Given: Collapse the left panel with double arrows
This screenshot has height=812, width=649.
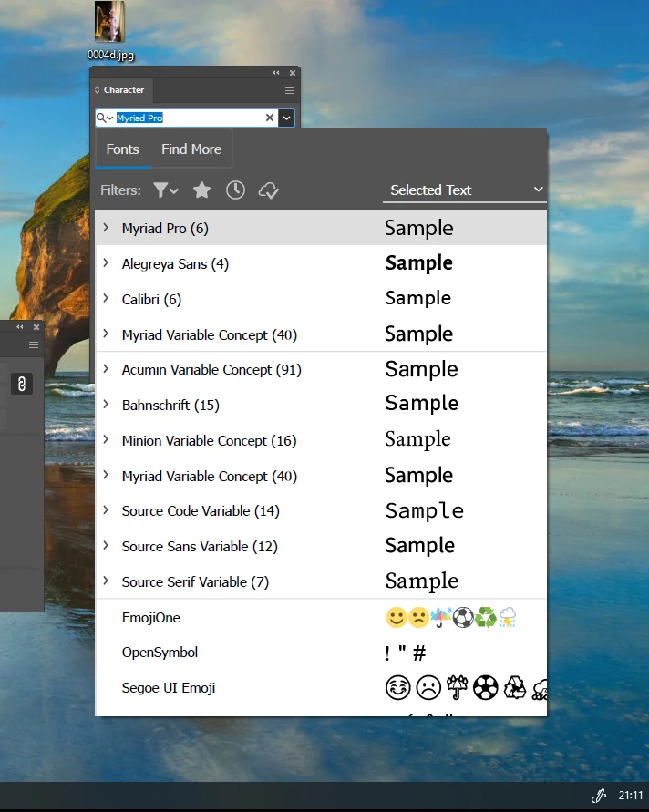Looking at the screenshot, I should [x=20, y=327].
